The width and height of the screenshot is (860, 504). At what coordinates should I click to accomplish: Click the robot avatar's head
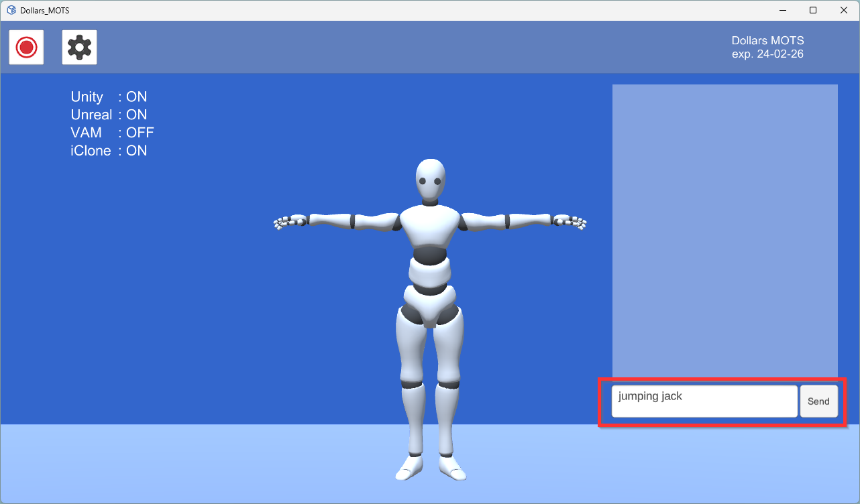click(x=430, y=179)
